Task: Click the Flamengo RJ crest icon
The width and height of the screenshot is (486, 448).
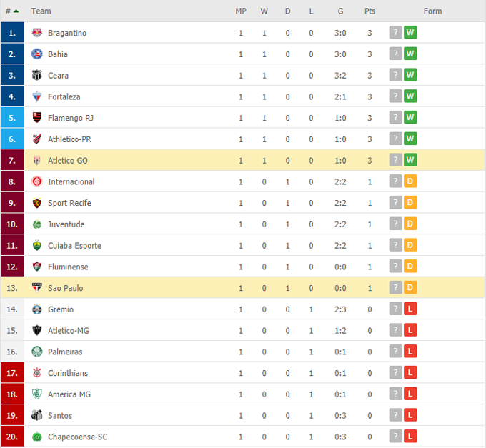Action: click(x=37, y=118)
